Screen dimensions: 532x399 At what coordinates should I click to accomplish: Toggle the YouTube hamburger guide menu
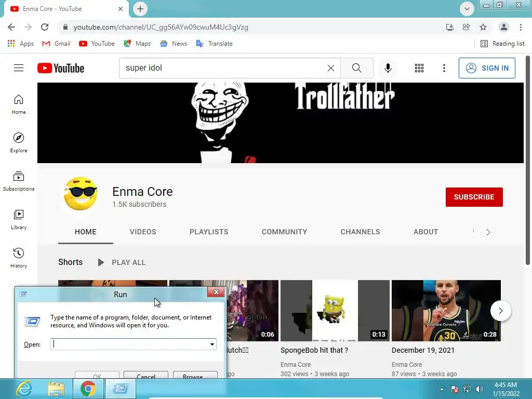tap(19, 68)
